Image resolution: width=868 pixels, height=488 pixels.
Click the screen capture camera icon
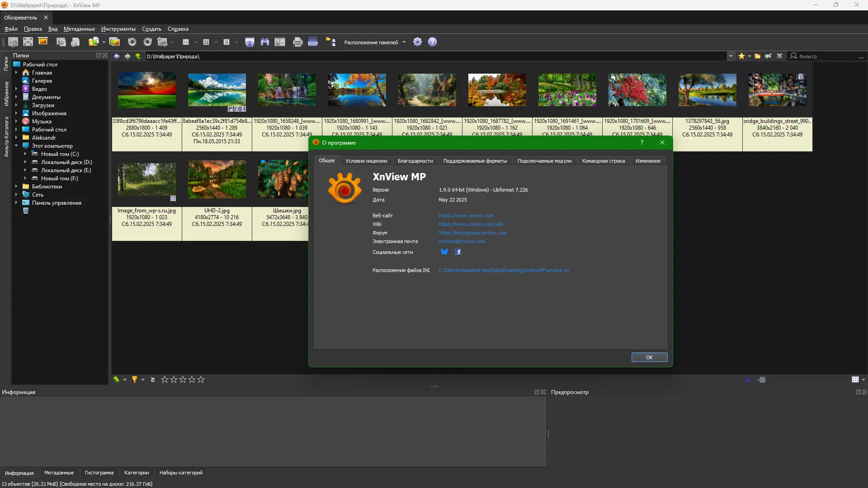(250, 42)
